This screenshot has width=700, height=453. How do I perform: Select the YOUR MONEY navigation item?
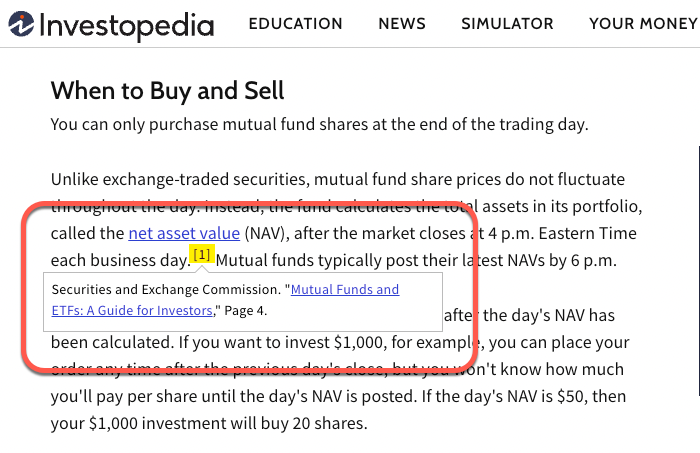(x=643, y=24)
